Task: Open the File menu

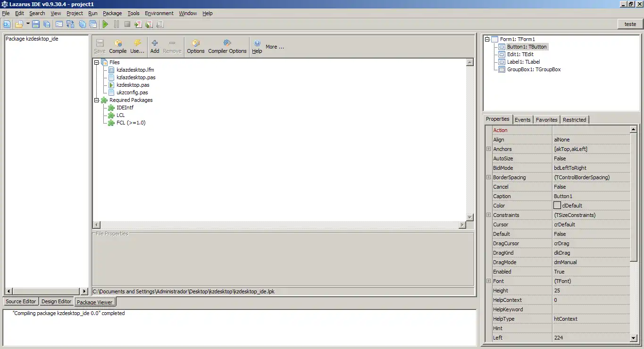Action: [x=6, y=13]
